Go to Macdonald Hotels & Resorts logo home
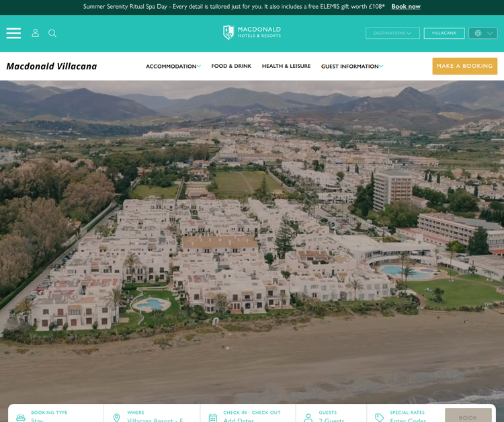 click(252, 32)
